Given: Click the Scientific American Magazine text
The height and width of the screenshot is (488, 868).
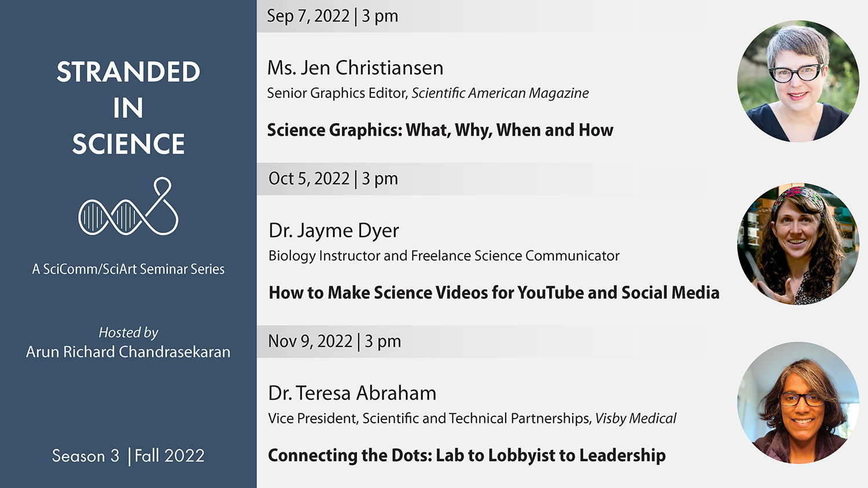Looking at the screenshot, I should coord(500,93).
